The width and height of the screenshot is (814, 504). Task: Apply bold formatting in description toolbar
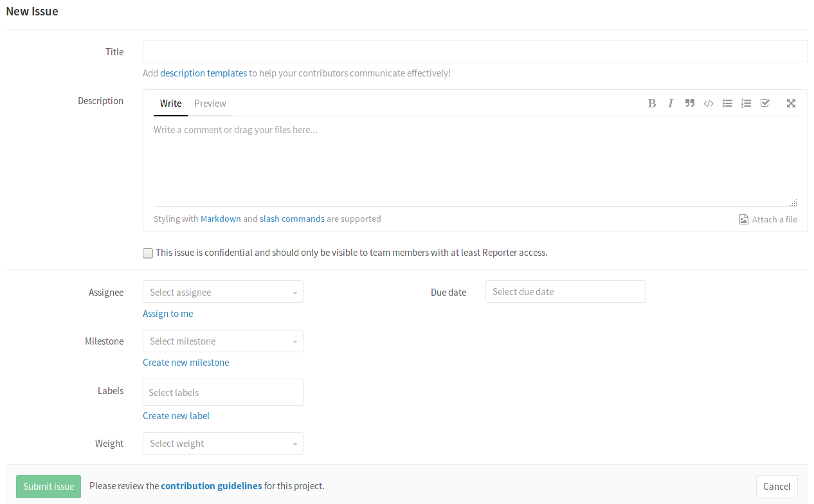pyautogui.click(x=652, y=104)
